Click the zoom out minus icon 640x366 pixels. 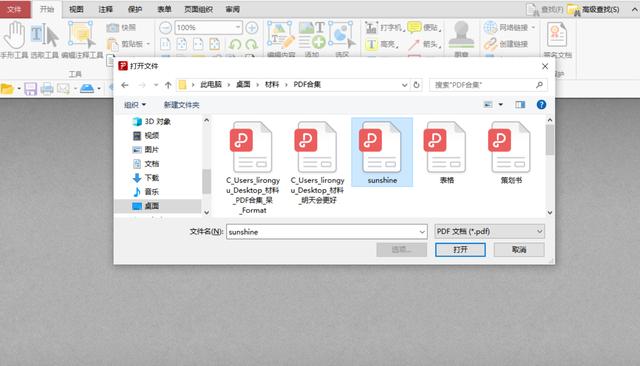[165, 28]
